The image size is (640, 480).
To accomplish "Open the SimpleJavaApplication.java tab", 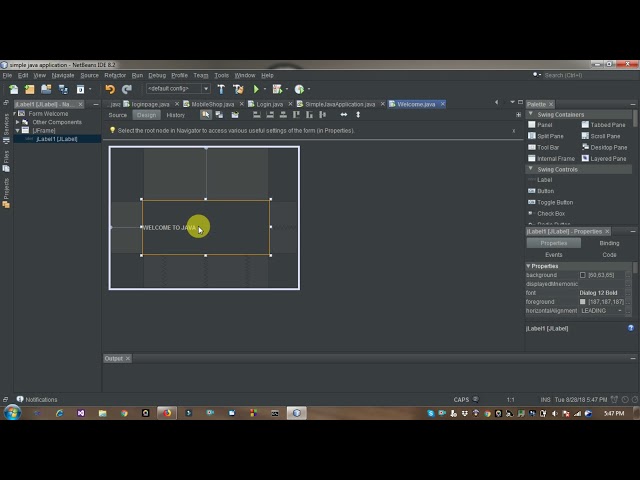I will coord(340,104).
